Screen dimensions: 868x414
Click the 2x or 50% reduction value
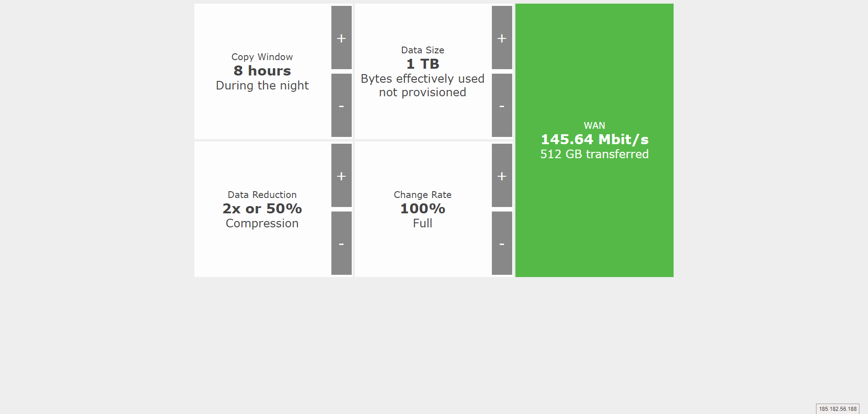(262, 209)
